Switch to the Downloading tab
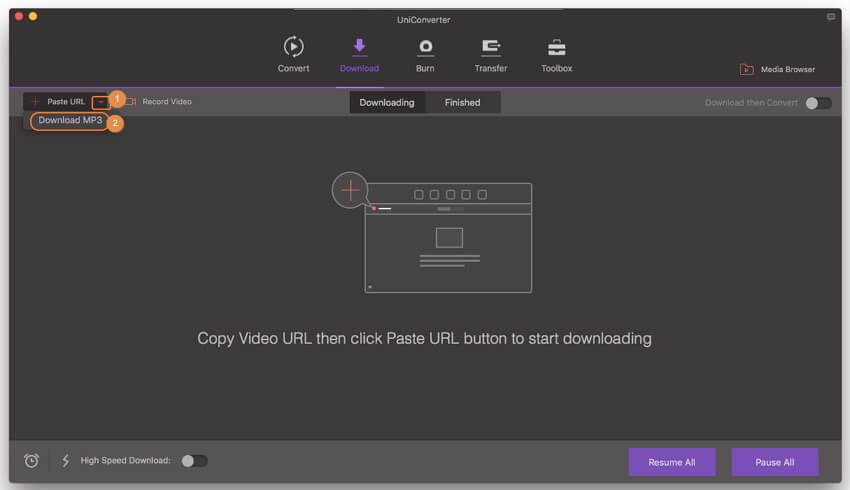The width and height of the screenshot is (850, 490). point(387,102)
